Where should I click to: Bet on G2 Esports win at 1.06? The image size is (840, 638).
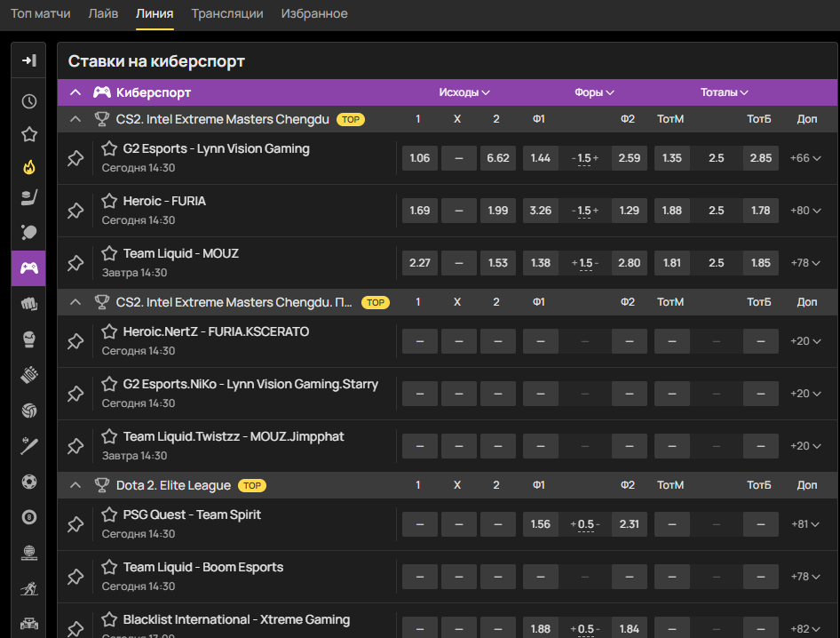point(419,158)
